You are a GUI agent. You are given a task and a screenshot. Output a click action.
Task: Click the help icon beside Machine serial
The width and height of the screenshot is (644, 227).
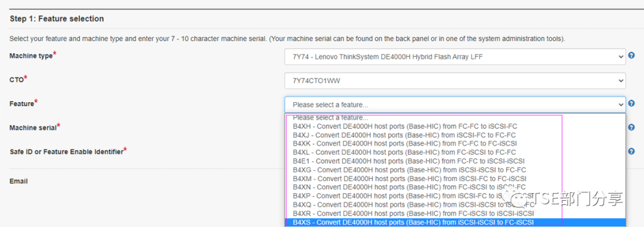click(x=631, y=127)
